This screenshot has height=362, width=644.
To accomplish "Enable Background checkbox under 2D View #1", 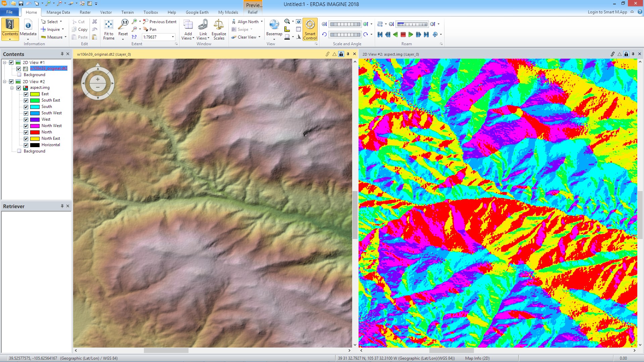I will coord(19,75).
